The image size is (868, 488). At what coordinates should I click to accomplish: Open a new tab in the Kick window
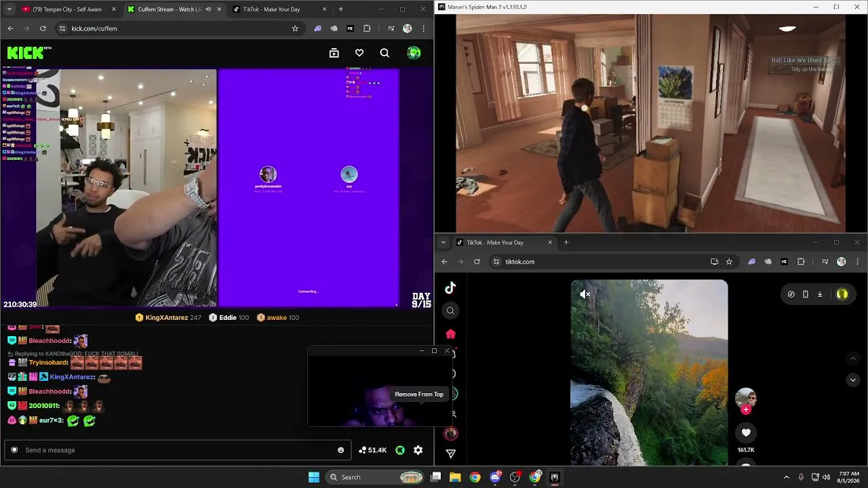340,9
